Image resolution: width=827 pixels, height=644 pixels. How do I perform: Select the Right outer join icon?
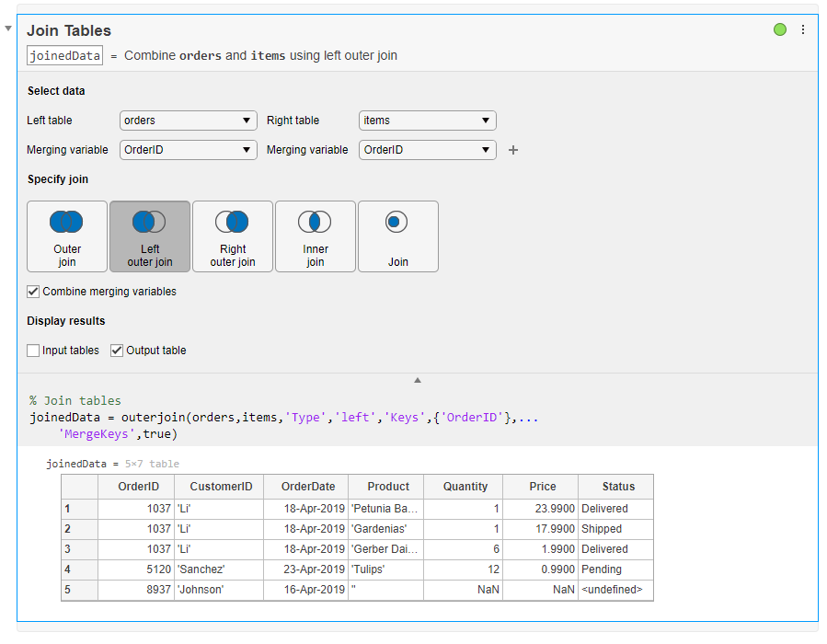[x=233, y=236]
